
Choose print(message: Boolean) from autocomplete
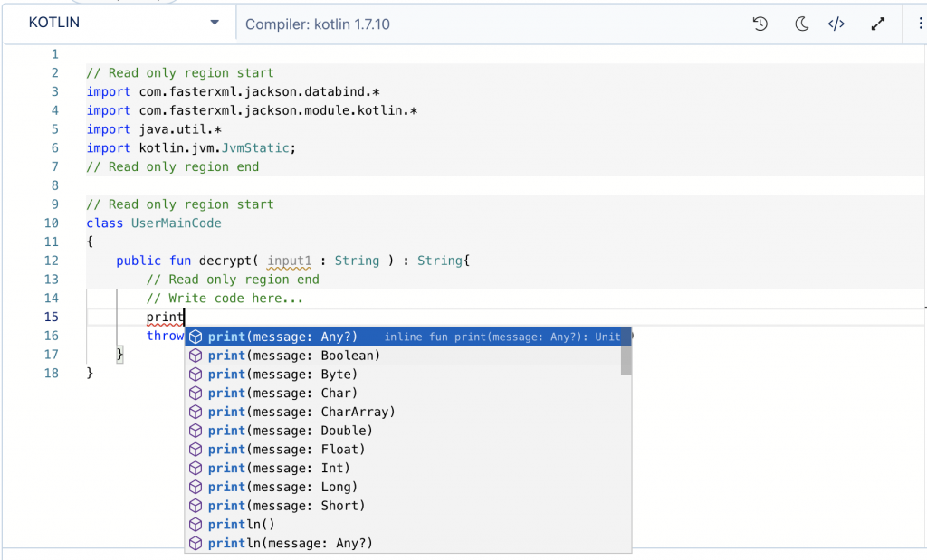pyautogui.click(x=293, y=356)
